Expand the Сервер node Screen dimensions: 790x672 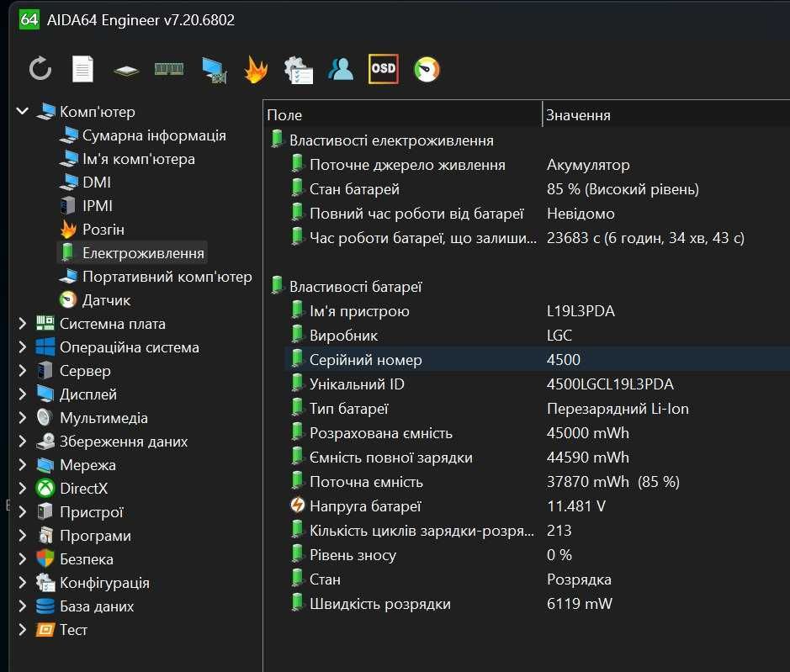pos(22,370)
